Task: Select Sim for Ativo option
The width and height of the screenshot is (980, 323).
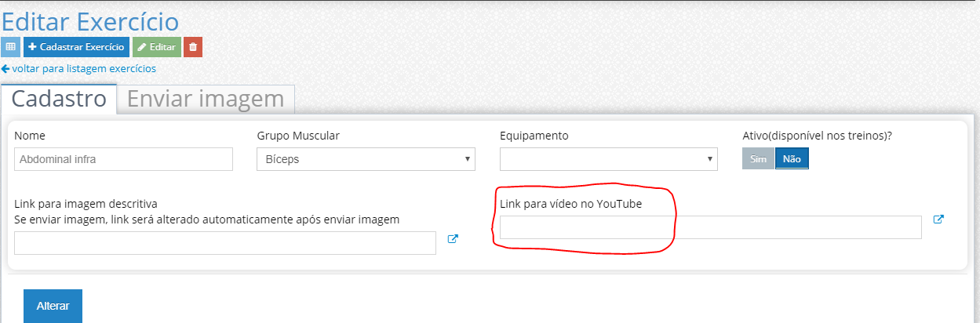Action: tap(758, 158)
